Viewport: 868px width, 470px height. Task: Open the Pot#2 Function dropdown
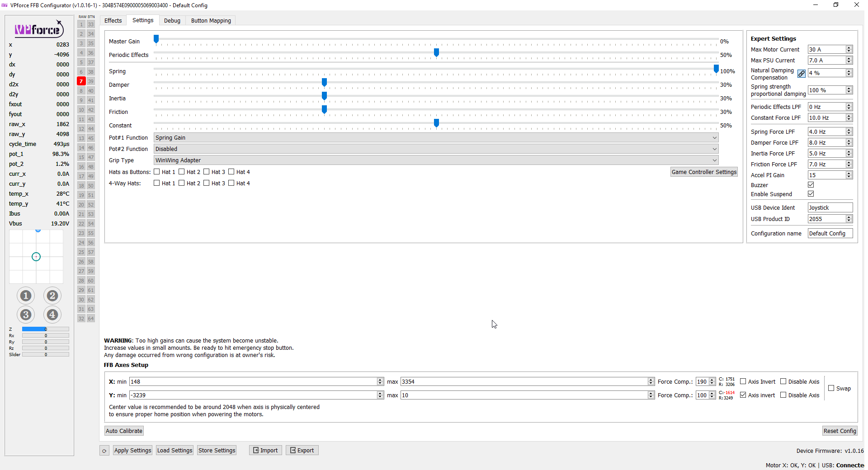coord(436,149)
